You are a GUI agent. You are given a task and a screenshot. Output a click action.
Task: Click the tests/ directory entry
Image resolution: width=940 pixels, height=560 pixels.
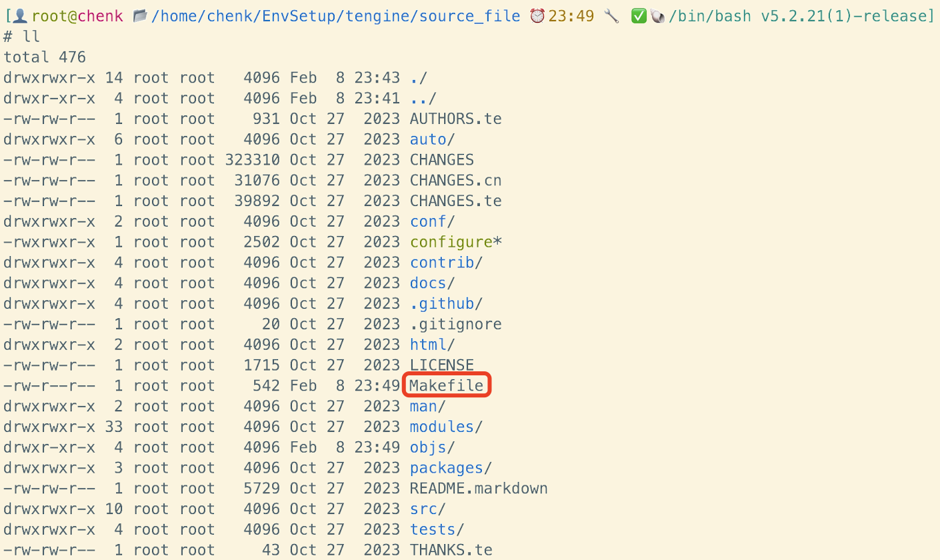coord(432,530)
